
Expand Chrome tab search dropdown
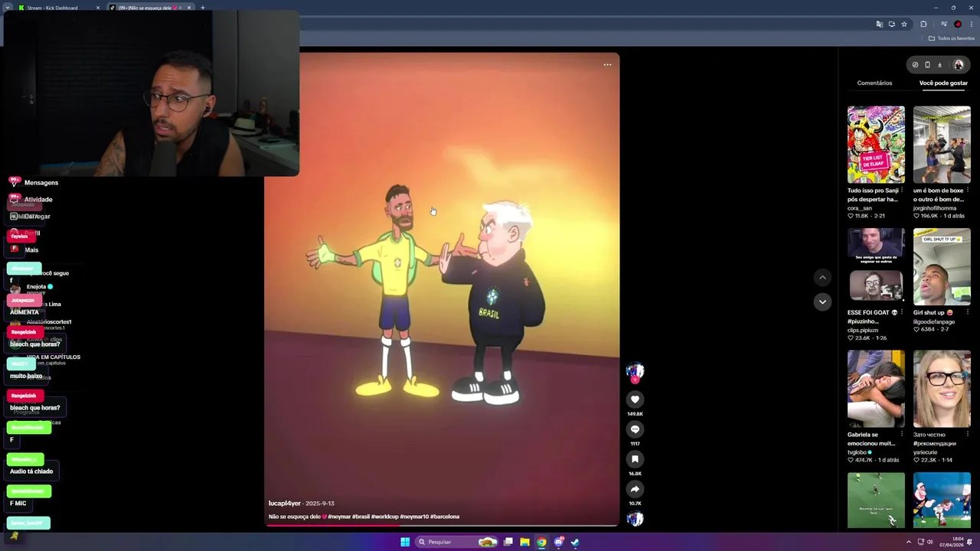[x=8, y=8]
